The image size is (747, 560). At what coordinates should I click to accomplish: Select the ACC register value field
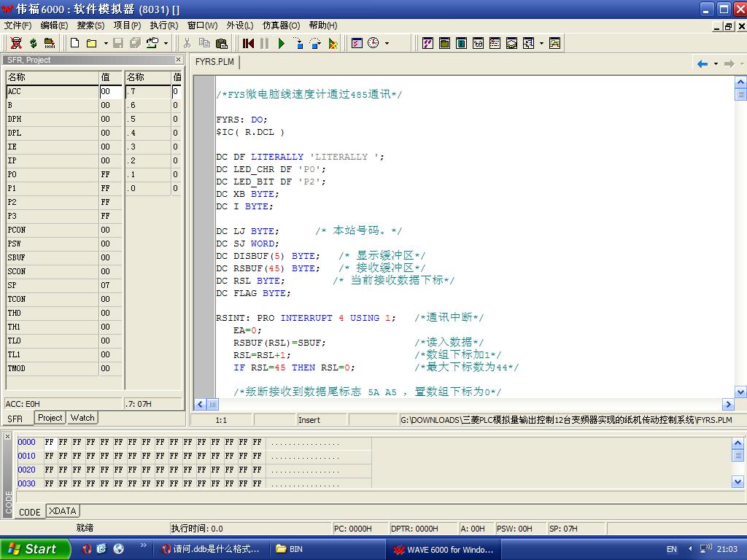[111, 92]
